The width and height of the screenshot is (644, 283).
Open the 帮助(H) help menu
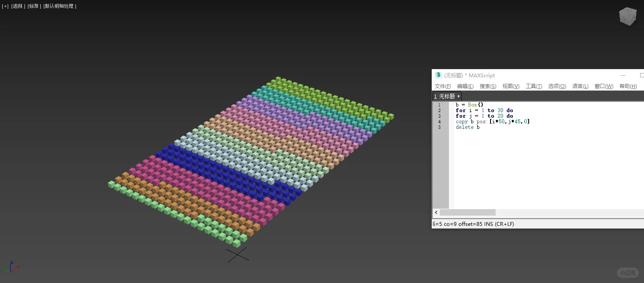tap(628, 86)
